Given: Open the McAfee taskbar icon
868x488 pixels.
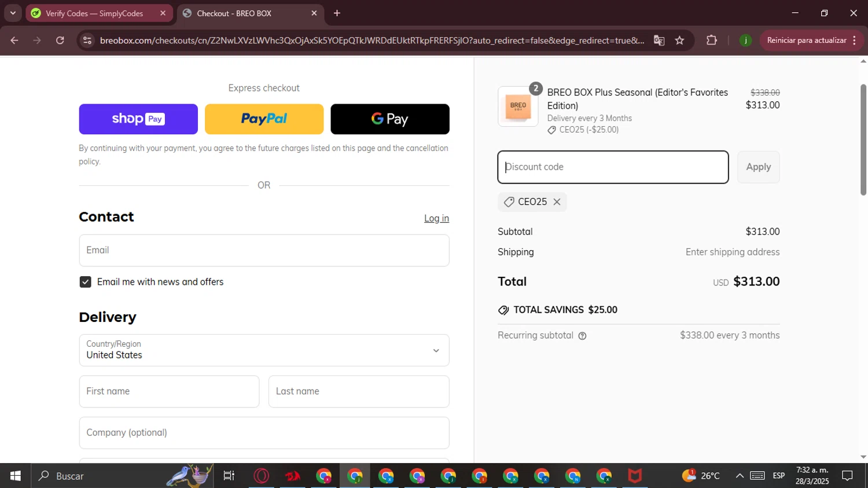Looking at the screenshot, I should tap(635, 476).
